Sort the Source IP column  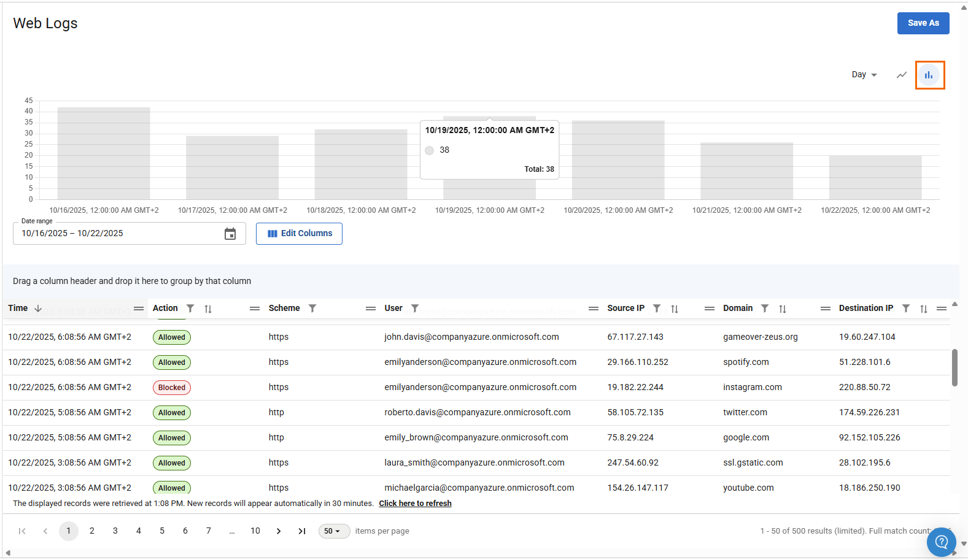pyautogui.click(x=675, y=309)
